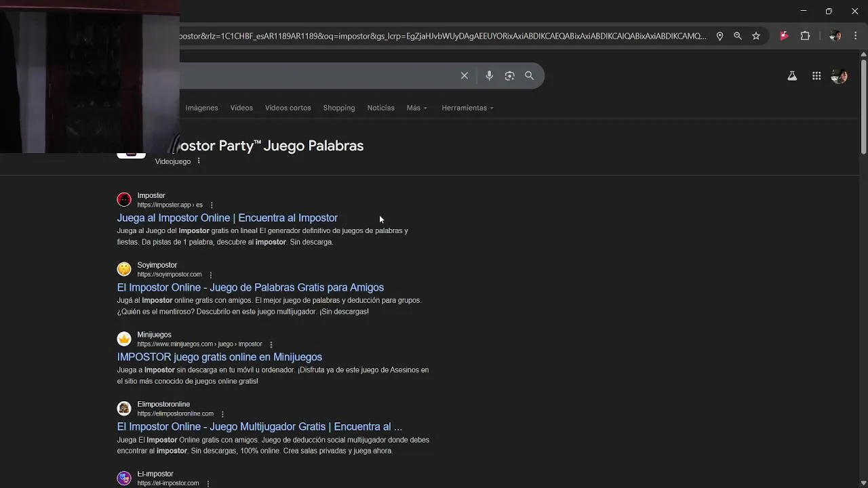Open Search Labs flask icon
Image resolution: width=868 pixels, height=488 pixels.
pos(792,76)
